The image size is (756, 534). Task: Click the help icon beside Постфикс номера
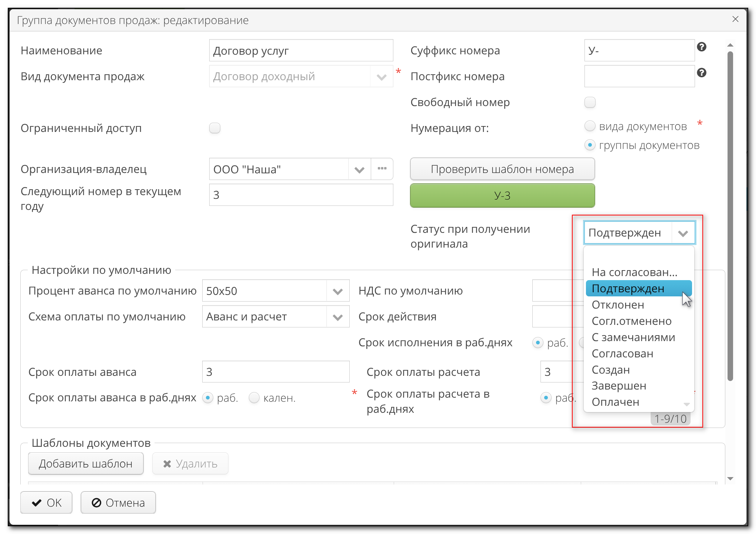coord(702,73)
